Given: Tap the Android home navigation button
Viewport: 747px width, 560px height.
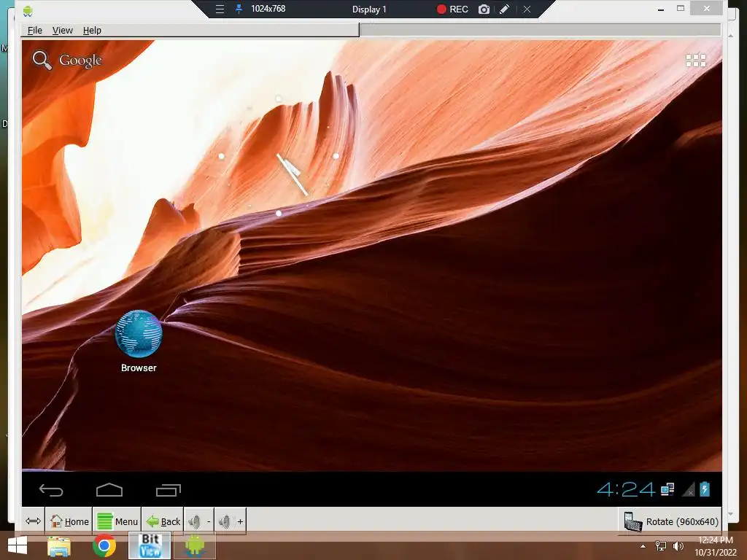Looking at the screenshot, I should pos(109,489).
